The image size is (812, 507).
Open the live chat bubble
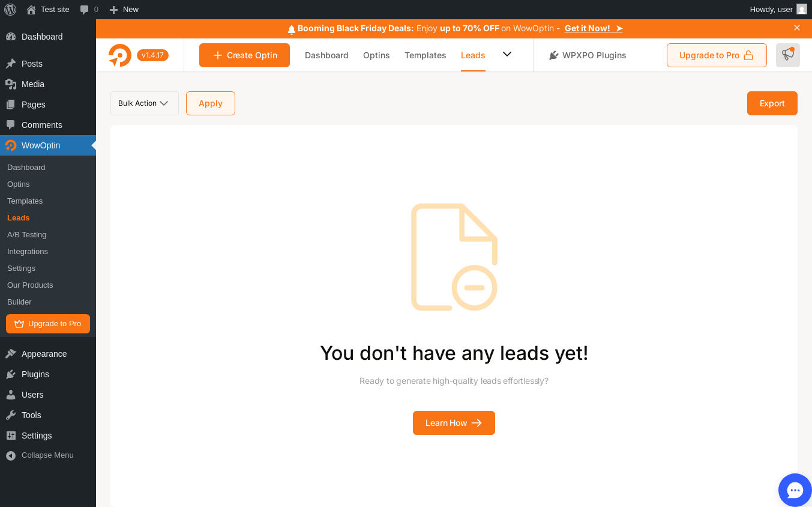click(795, 490)
